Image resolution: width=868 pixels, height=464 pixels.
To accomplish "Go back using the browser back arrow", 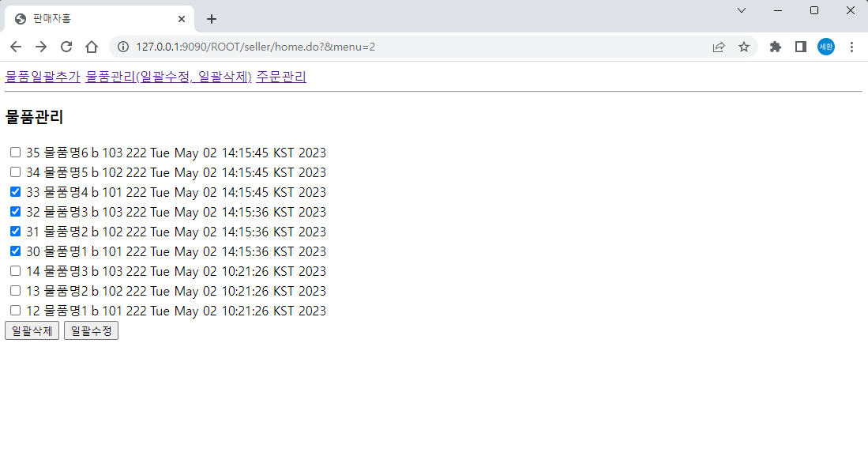I will coord(16,47).
